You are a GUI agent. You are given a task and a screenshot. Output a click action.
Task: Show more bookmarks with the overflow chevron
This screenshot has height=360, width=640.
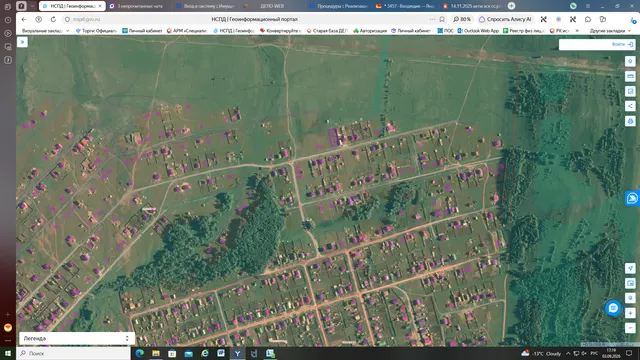[577, 31]
